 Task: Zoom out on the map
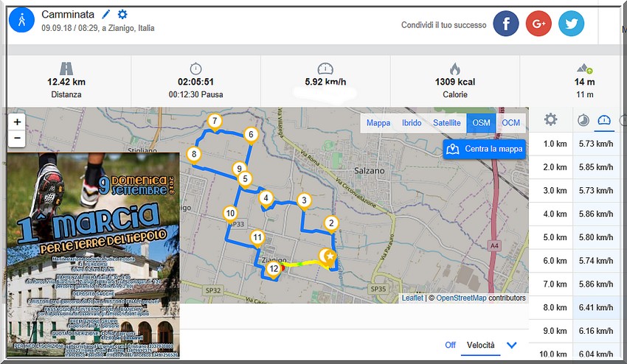click(x=18, y=138)
